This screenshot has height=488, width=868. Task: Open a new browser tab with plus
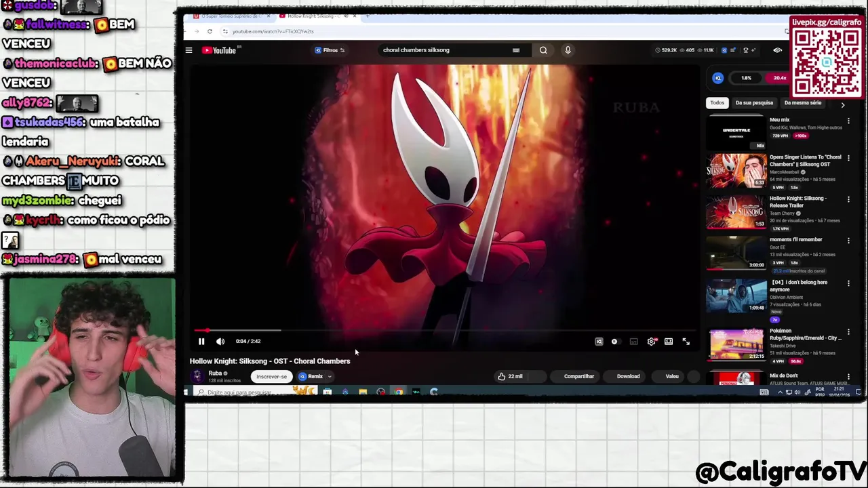(x=368, y=16)
